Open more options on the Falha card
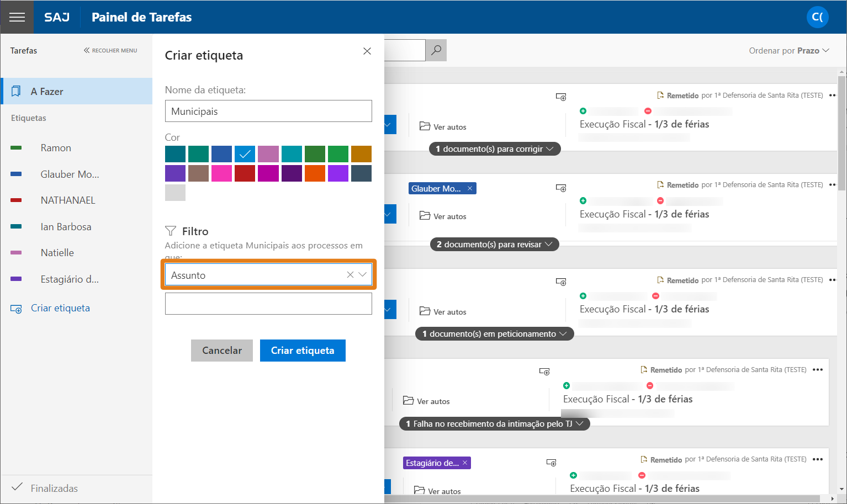Image resolution: width=847 pixels, height=504 pixels. tap(818, 370)
